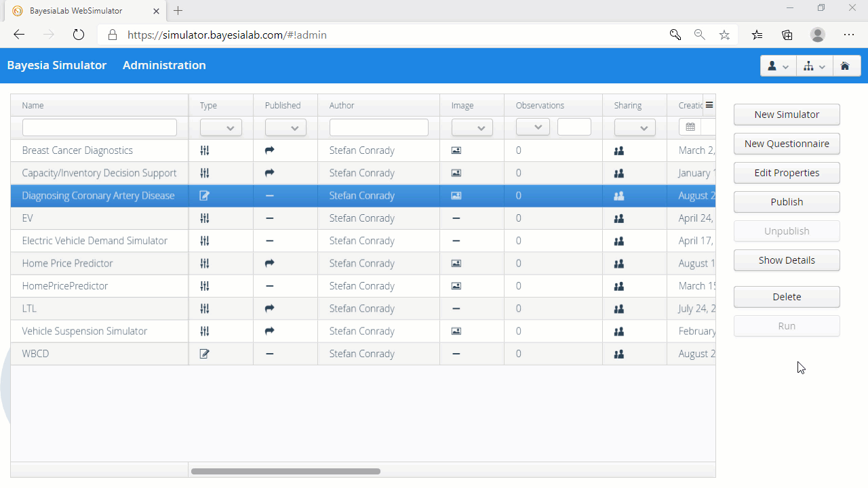This screenshot has width=868, height=488.
Task: Click the Author filter text field
Action: (379, 127)
